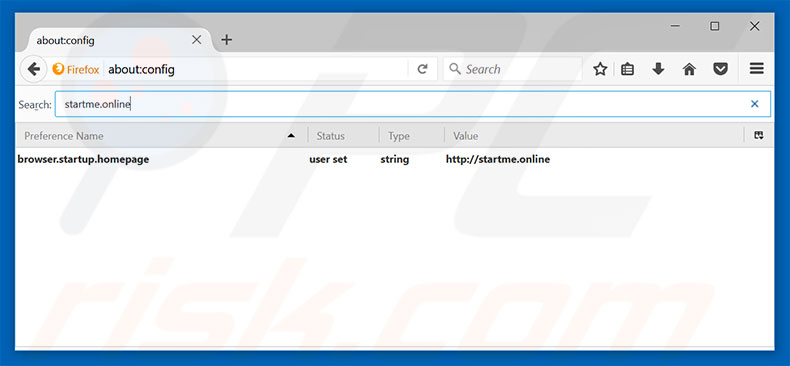Maximize the Firefox window
The width and height of the screenshot is (790, 366).
(x=714, y=26)
